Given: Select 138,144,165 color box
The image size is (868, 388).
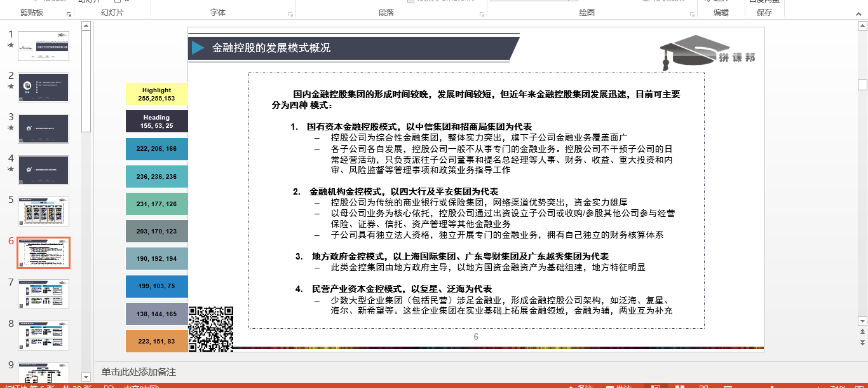Looking at the screenshot, I should tap(156, 314).
